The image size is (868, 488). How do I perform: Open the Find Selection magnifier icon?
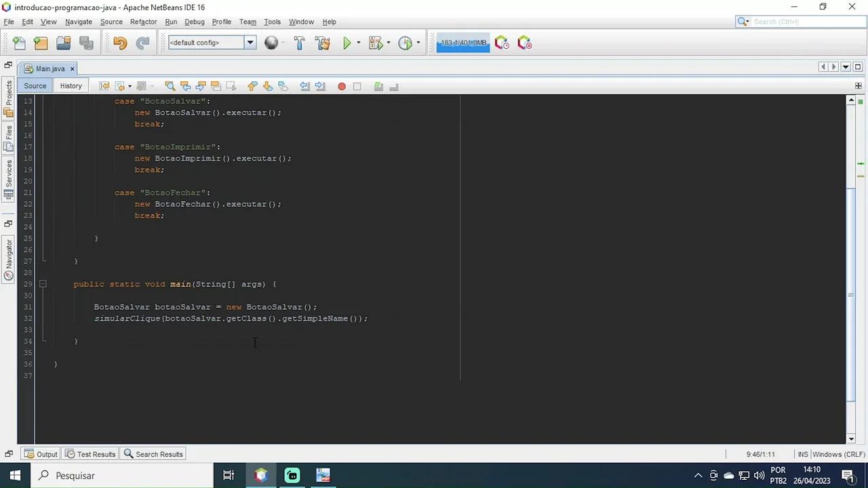170,86
